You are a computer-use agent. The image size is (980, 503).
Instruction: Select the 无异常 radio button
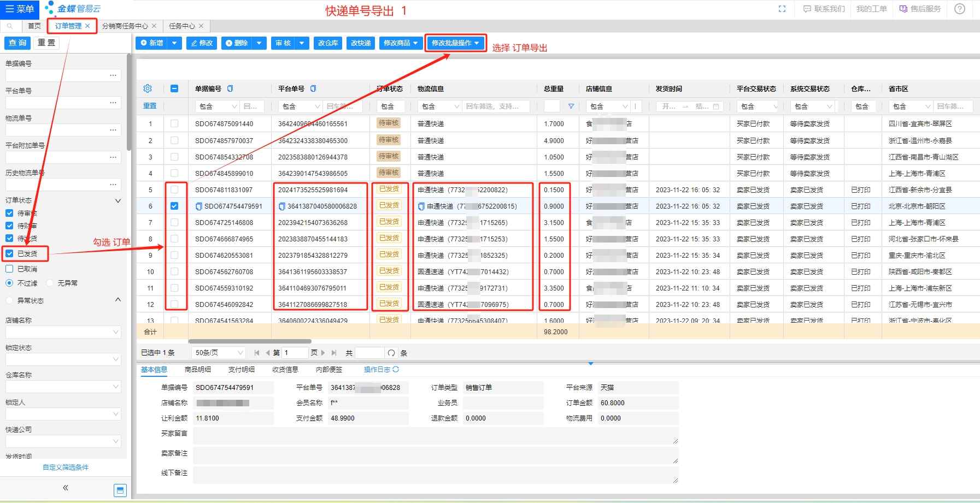tap(50, 283)
